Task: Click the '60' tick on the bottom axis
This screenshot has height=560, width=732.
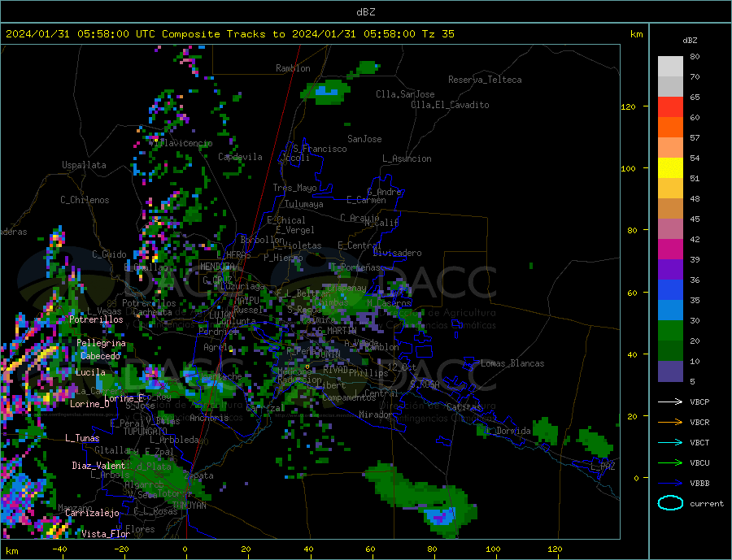Action: pos(370,549)
